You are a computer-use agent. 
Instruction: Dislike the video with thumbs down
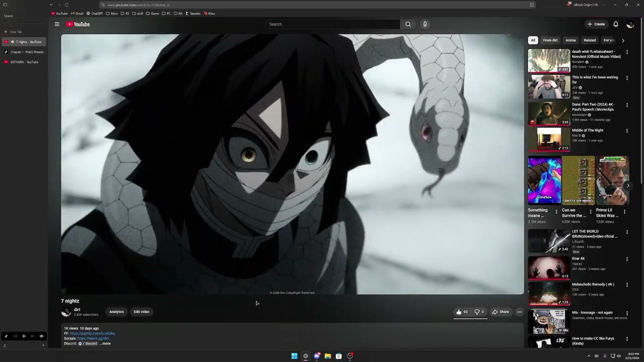click(479, 312)
